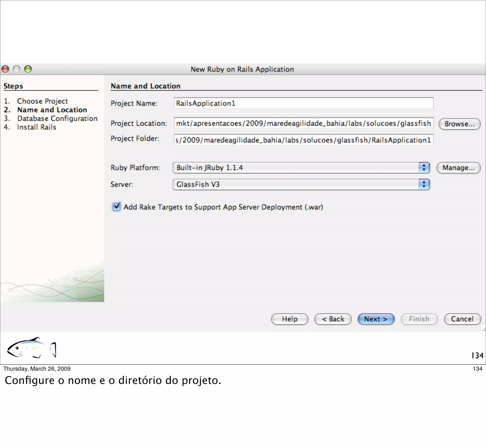Open the Ruby Platform dropdown
Screen dimensions: 486x448
point(296,168)
